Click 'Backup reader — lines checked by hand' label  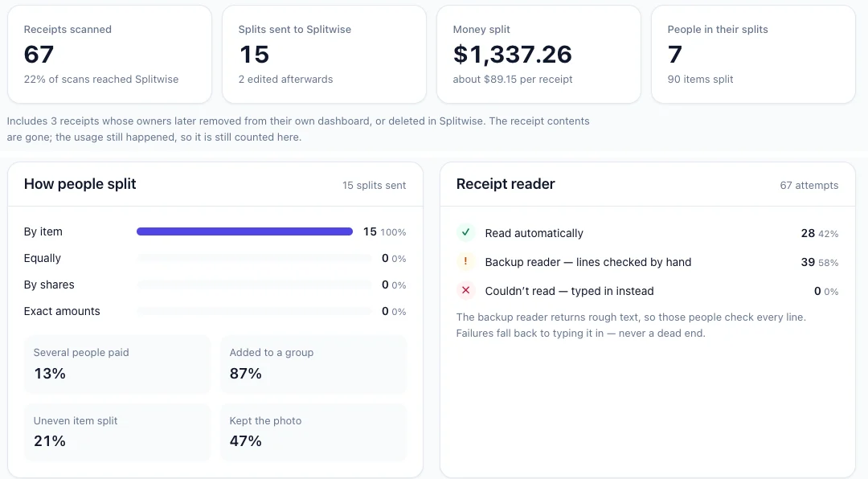click(588, 262)
